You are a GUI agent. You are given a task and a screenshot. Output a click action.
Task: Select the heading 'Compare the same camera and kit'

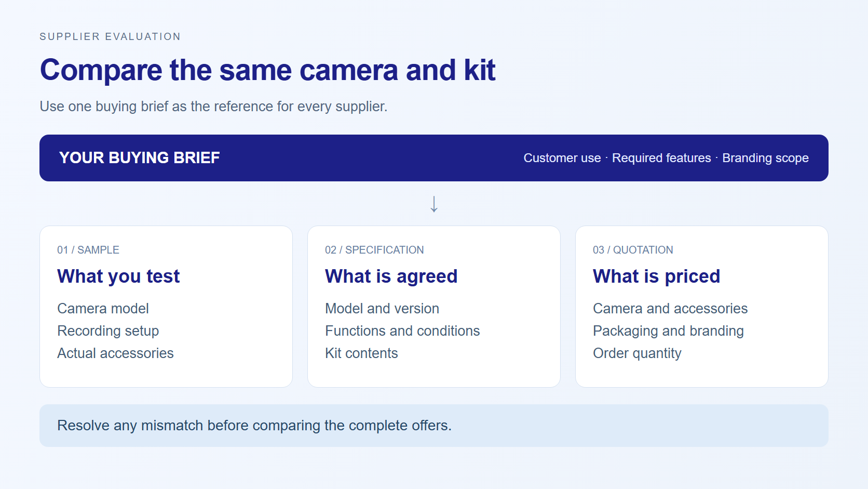point(267,70)
